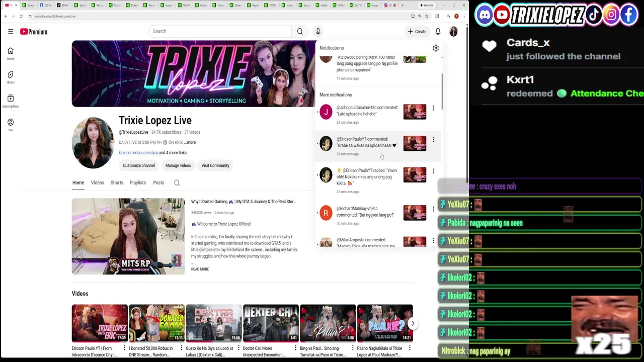The image size is (644, 362).
Task: Open options for RichardMahinay notification
Action: point(433,209)
